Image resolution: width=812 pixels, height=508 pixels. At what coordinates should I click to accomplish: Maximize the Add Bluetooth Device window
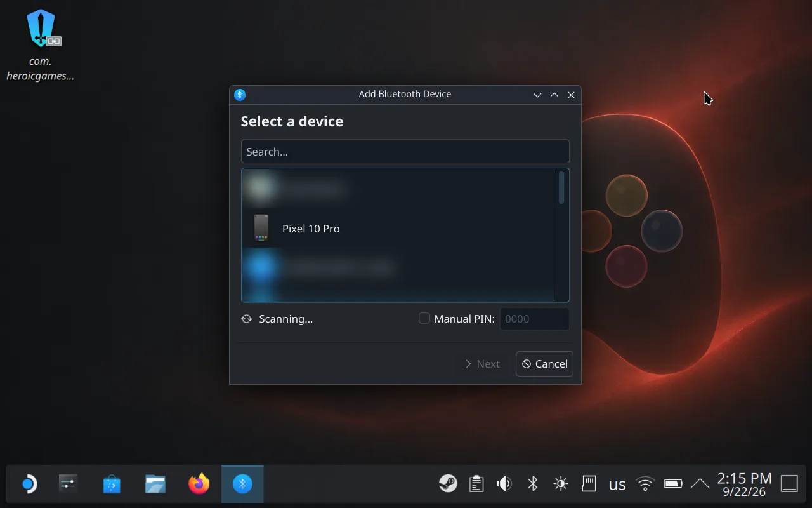[554, 95]
